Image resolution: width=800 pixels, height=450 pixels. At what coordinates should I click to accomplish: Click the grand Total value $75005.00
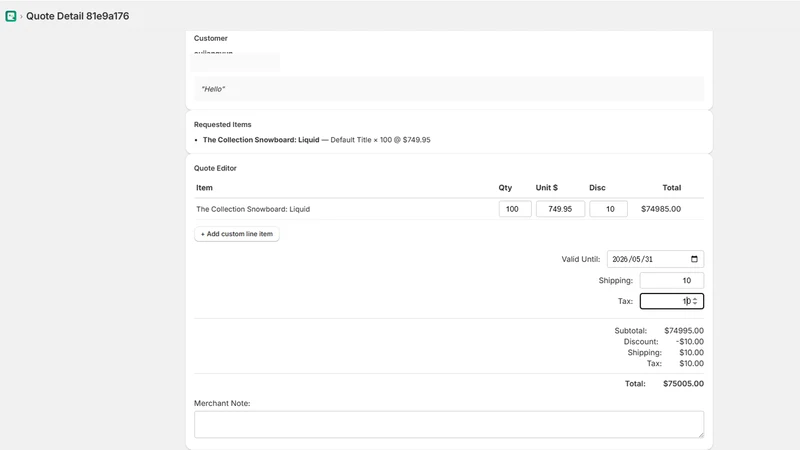[x=683, y=384]
